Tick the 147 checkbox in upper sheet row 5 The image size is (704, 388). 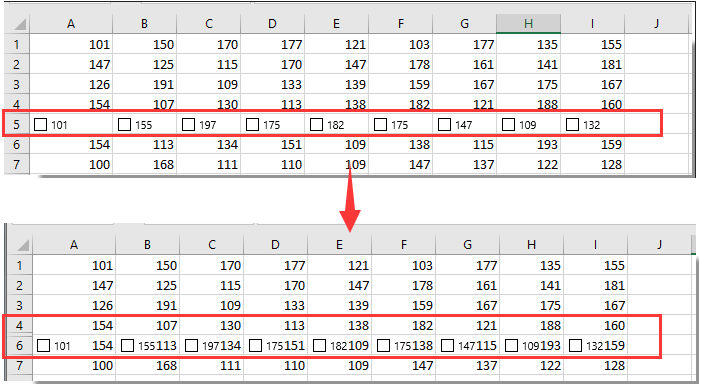[x=444, y=124]
